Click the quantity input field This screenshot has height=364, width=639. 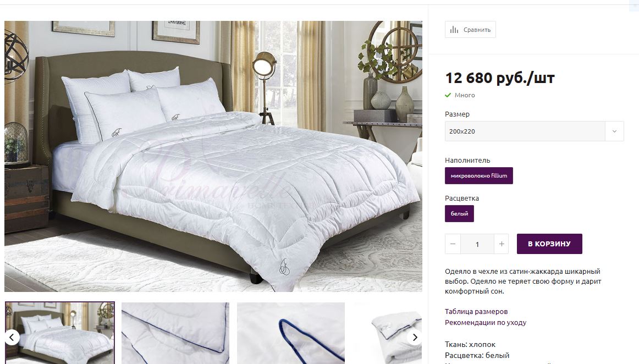coord(477,244)
